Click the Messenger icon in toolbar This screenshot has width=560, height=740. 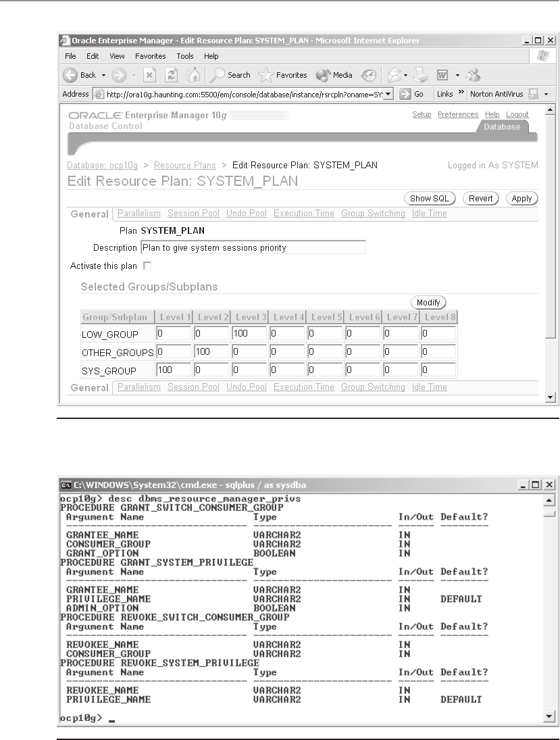click(473, 75)
